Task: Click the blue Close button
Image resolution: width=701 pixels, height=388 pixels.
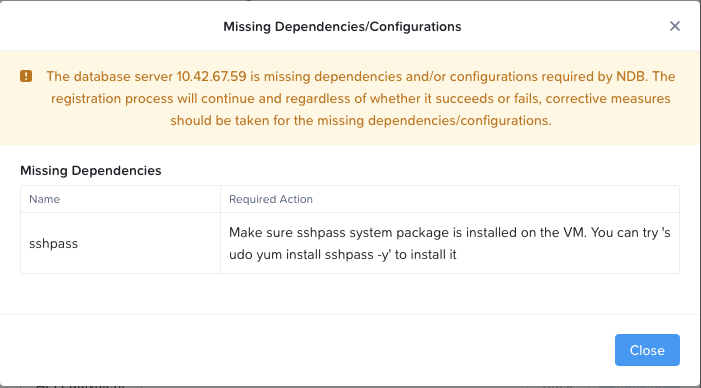Action: click(x=647, y=350)
